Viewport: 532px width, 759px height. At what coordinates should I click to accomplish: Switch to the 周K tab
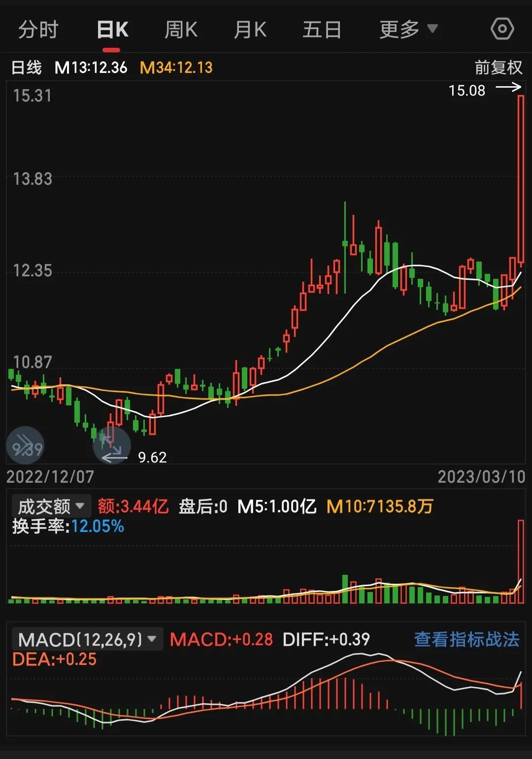pyautogui.click(x=181, y=30)
